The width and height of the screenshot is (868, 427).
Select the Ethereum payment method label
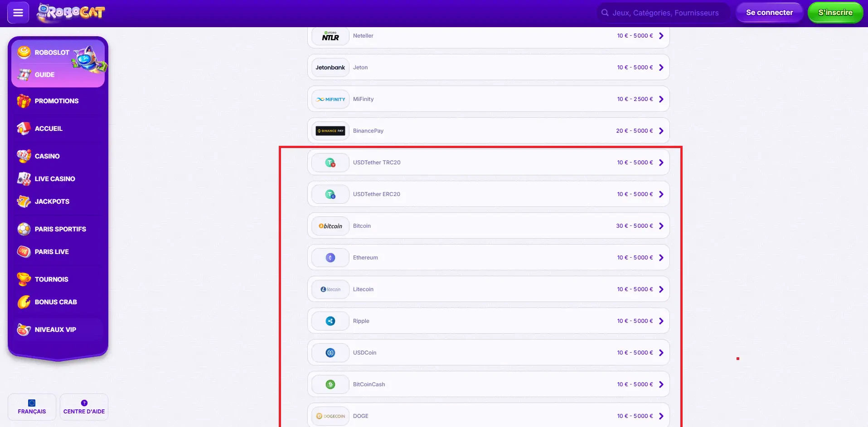coord(365,258)
